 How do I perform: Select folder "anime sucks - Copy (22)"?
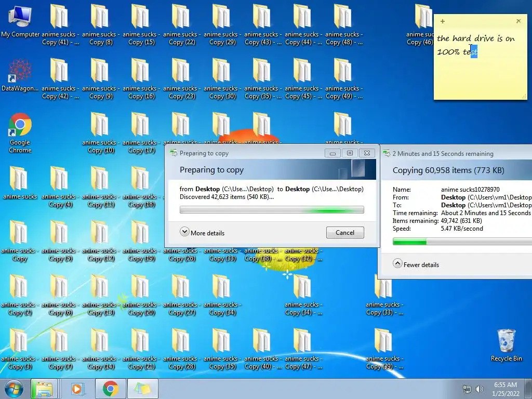182,24
